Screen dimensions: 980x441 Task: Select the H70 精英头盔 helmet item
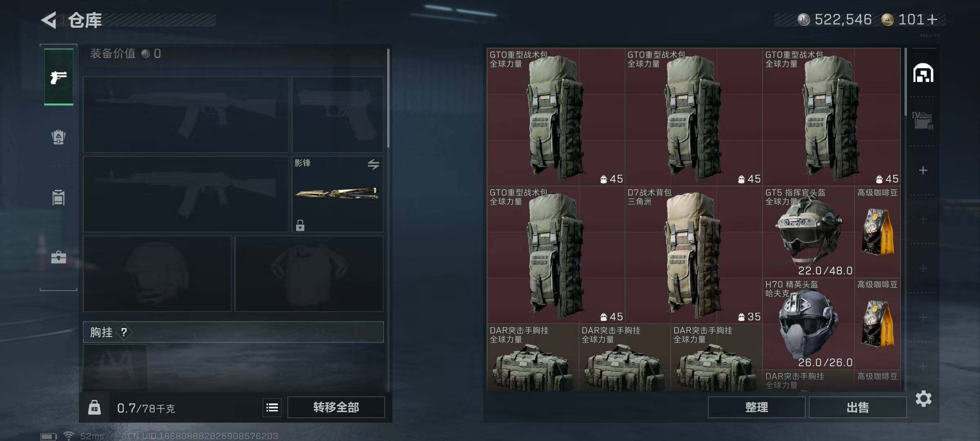[808, 324]
